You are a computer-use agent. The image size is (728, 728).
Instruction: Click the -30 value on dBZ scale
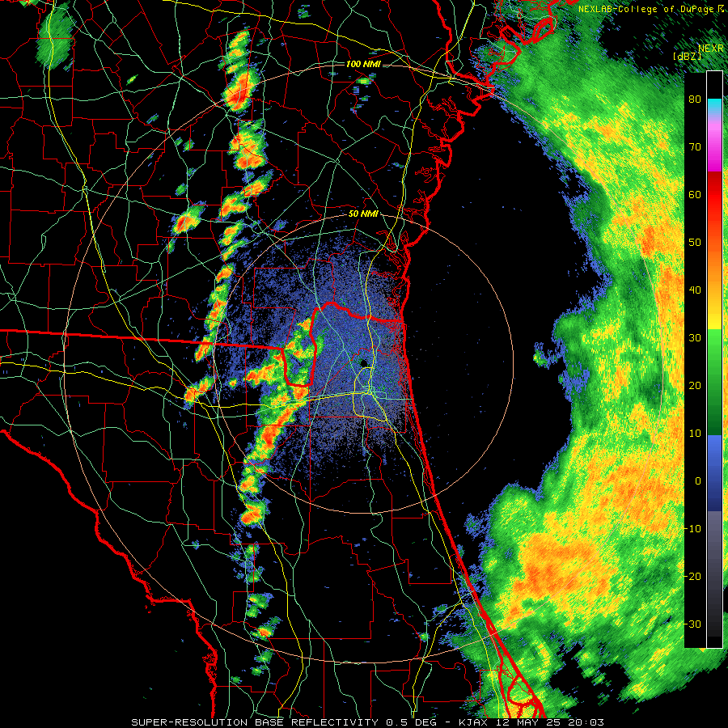point(692,624)
